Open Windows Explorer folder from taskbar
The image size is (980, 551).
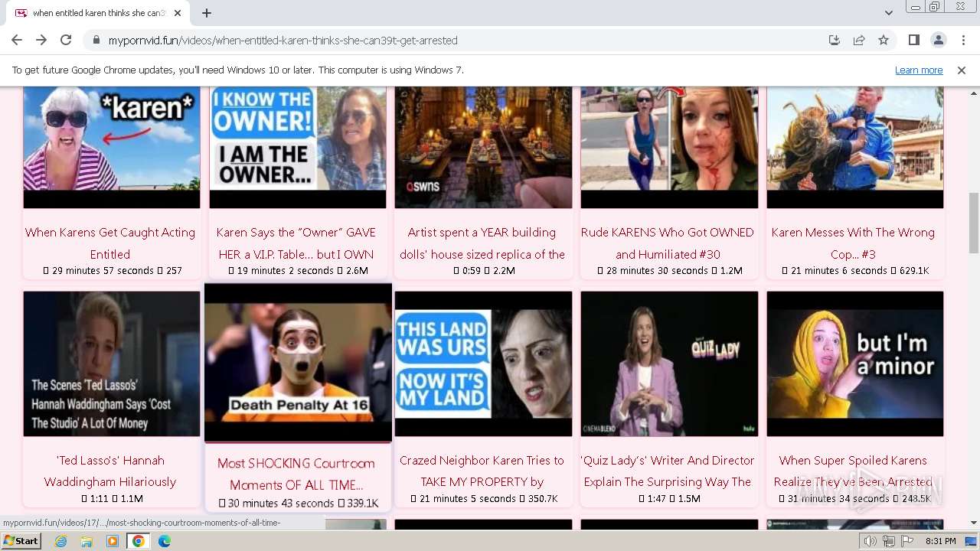(87, 541)
